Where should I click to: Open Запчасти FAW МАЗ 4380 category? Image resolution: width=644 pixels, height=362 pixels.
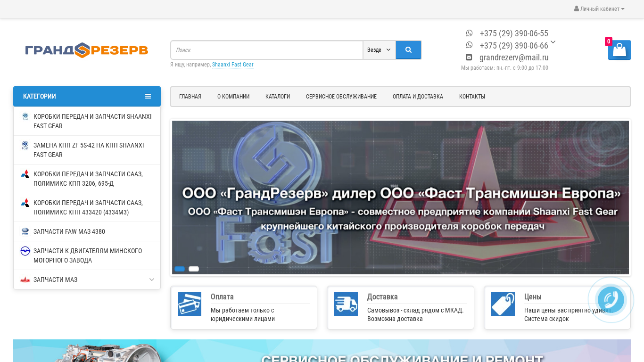(x=69, y=231)
